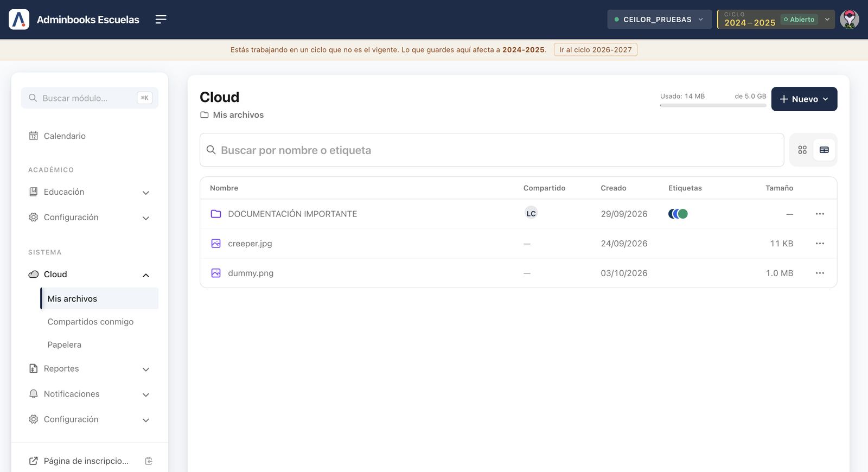Toggle the sidebar hamburger menu
The width and height of the screenshot is (868, 472).
pyautogui.click(x=161, y=20)
